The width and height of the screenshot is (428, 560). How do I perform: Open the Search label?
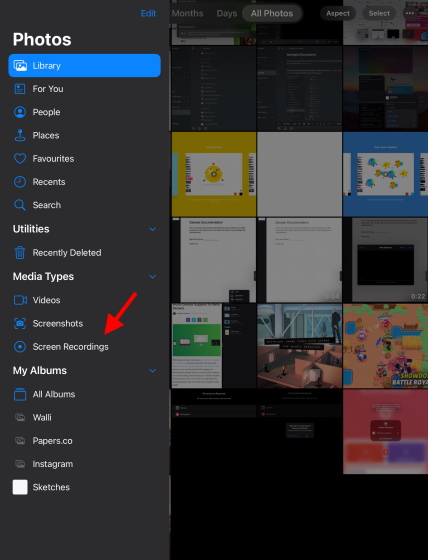(x=47, y=205)
